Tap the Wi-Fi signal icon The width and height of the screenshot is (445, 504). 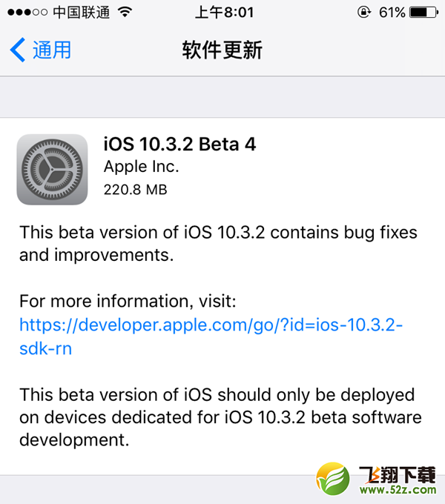(x=125, y=12)
